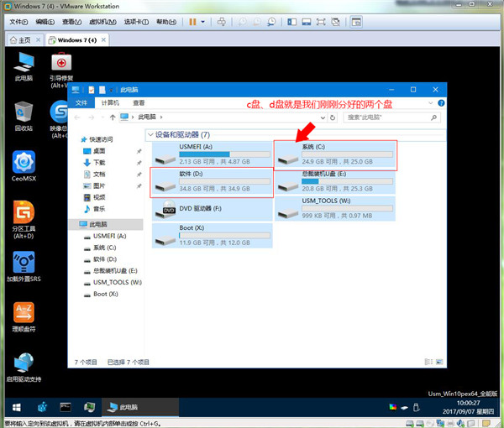Select 系统 (C:) in navigation tree

(100, 248)
